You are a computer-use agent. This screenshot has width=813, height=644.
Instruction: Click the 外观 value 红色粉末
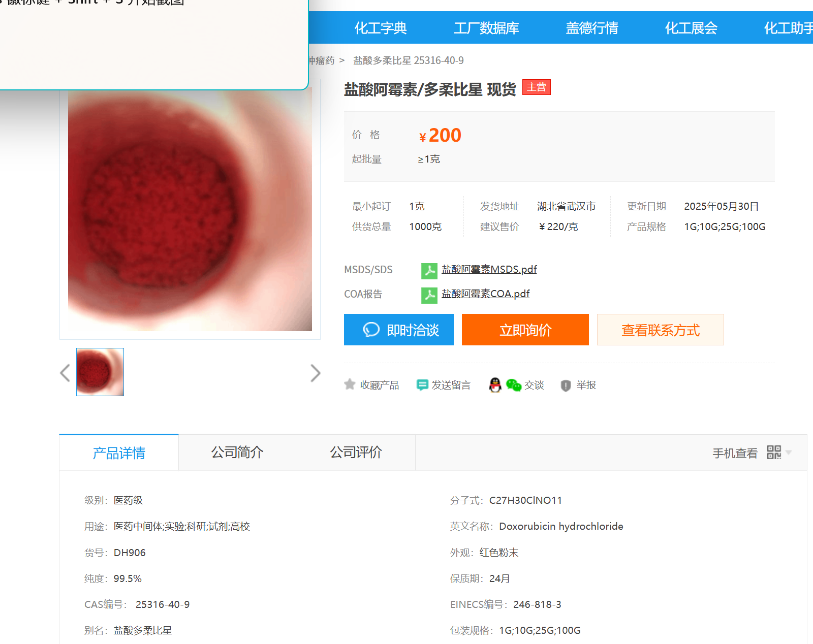pyautogui.click(x=498, y=553)
